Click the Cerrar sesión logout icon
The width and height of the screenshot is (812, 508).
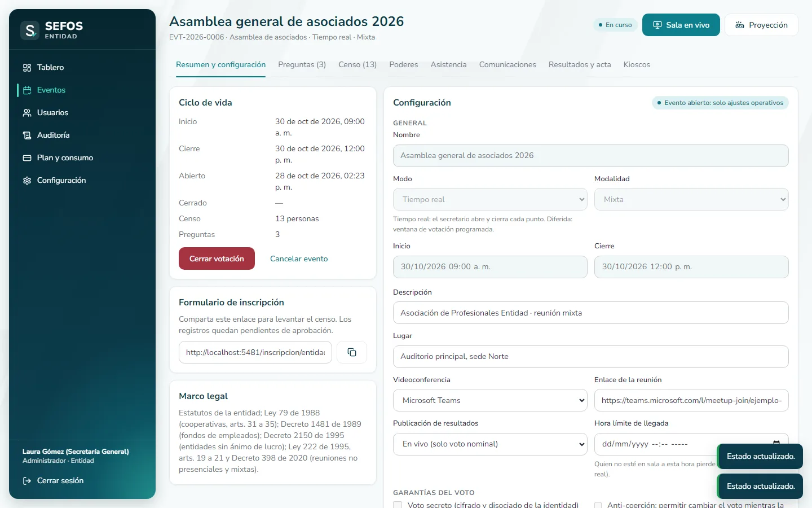27,481
